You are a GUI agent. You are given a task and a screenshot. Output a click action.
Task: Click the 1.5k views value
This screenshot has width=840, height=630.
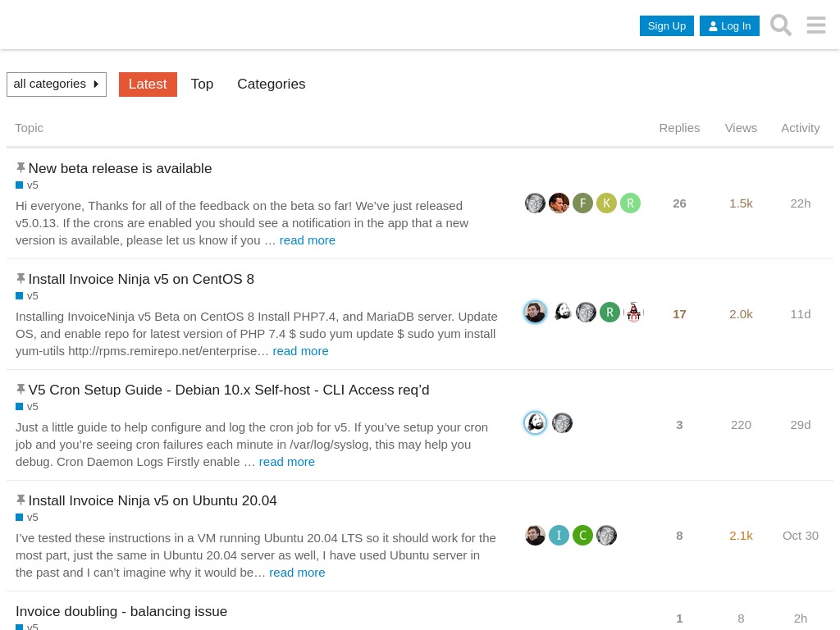point(741,203)
